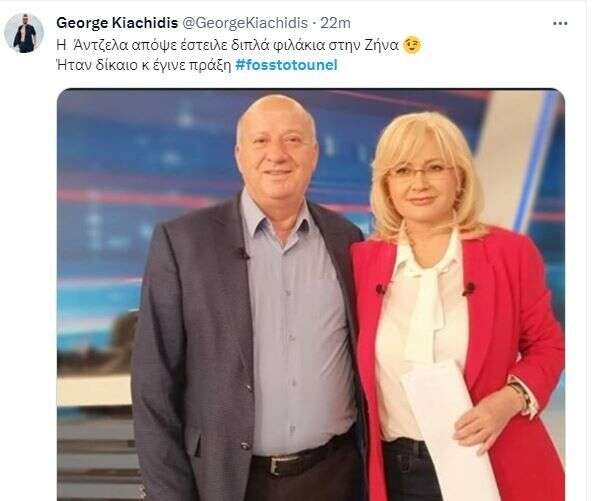Open the @GeorgeKiachidis handle link
This screenshot has width=598, height=501.
click(x=245, y=23)
